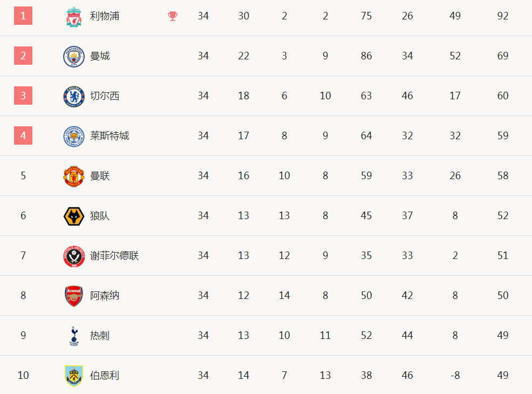Click Liverpool's 92 points value
This screenshot has width=532, height=394.
[x=502, y=16]
